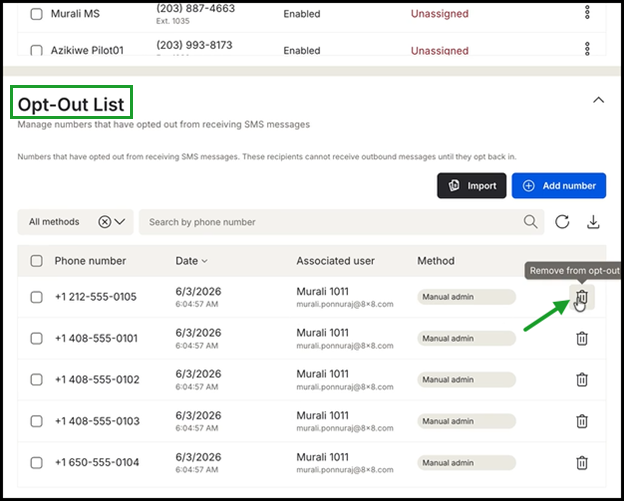Remove +1 408-555-0103 using trash icon

[582, 421]
